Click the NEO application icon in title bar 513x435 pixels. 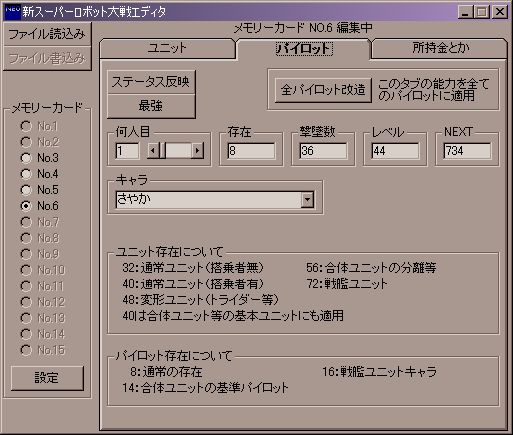click(x=13, y=12)
